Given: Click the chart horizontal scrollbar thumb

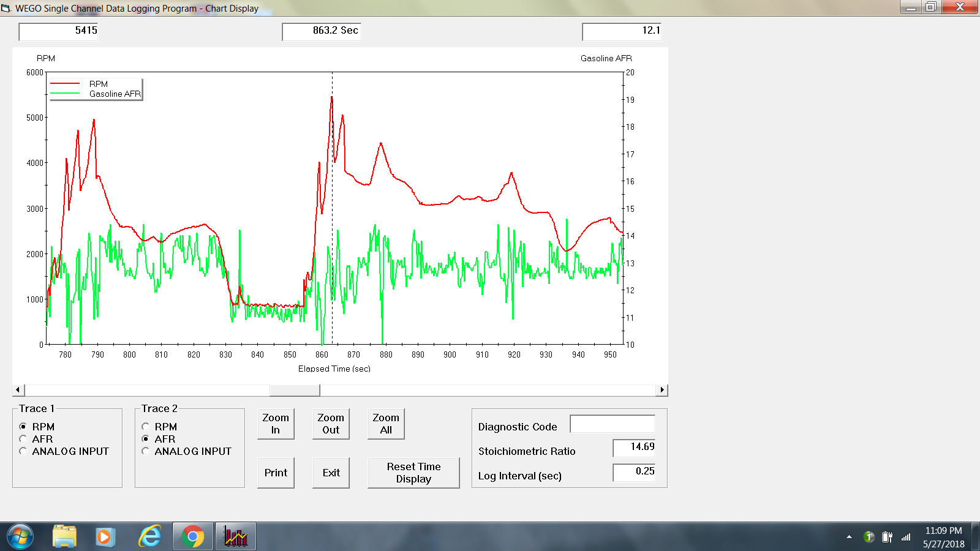Looking at the screenshot, I should 295,390.
